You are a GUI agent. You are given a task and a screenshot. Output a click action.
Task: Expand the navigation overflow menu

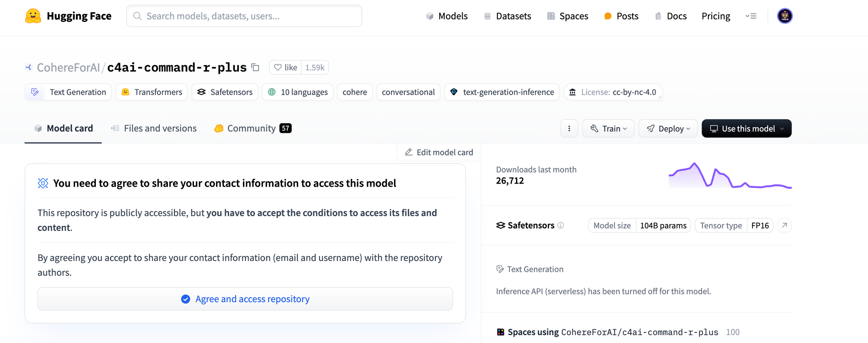tap(751, 16)
